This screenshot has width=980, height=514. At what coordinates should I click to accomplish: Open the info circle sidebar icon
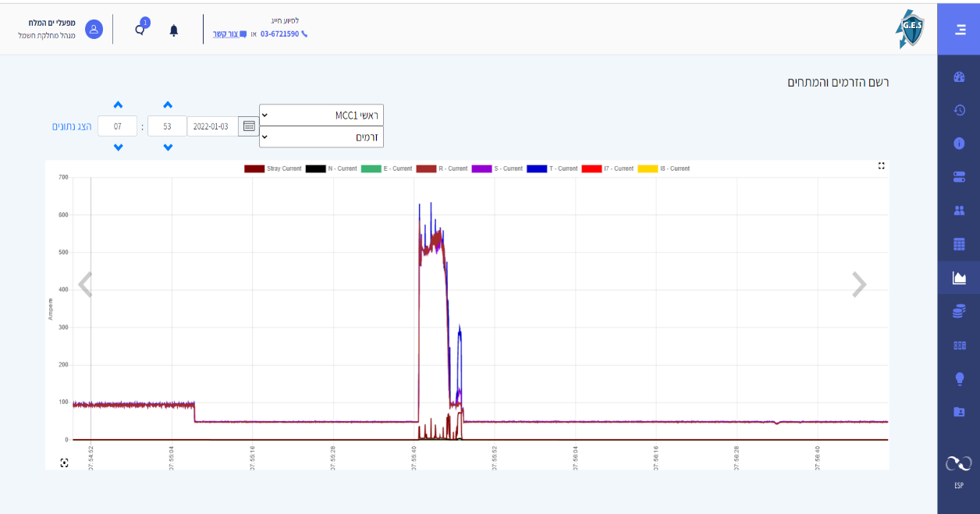coord(959,144)
